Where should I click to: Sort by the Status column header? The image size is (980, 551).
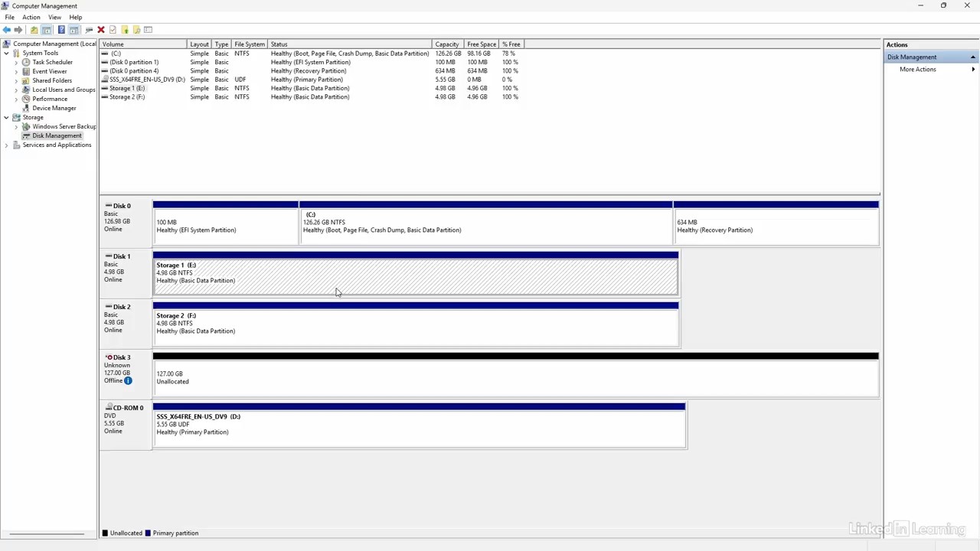click(x=350, y=44)
